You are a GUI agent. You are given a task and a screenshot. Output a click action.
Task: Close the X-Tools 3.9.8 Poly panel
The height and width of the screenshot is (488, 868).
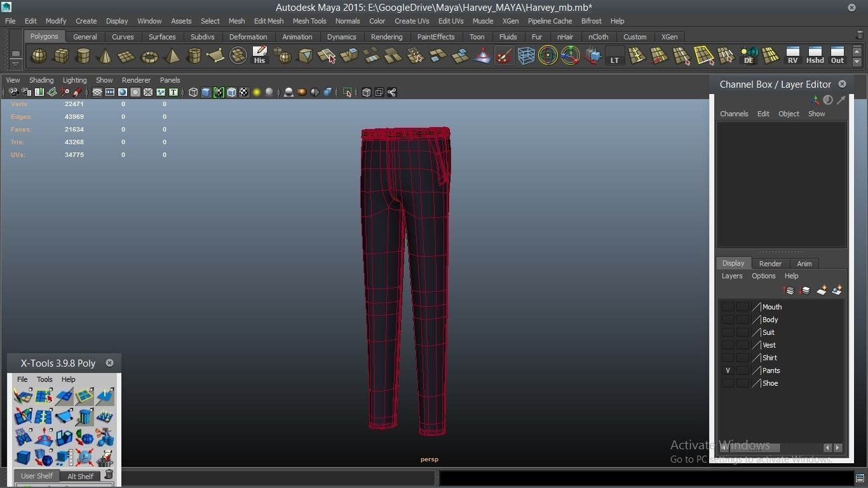point(109,363)
